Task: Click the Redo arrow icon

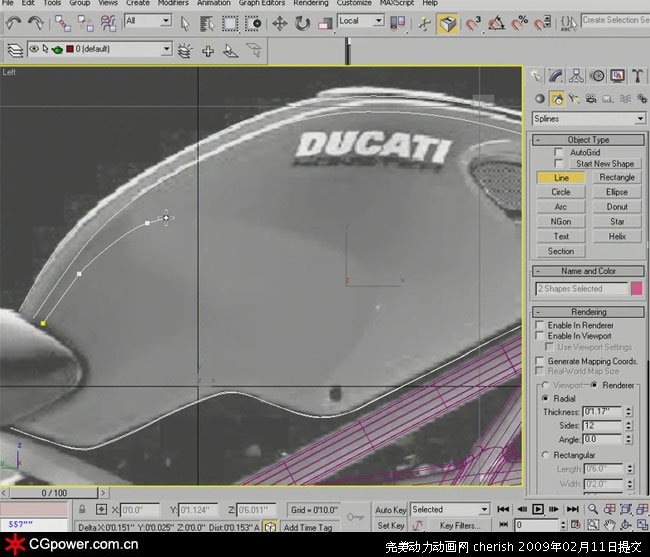Action: pos(36,23)
